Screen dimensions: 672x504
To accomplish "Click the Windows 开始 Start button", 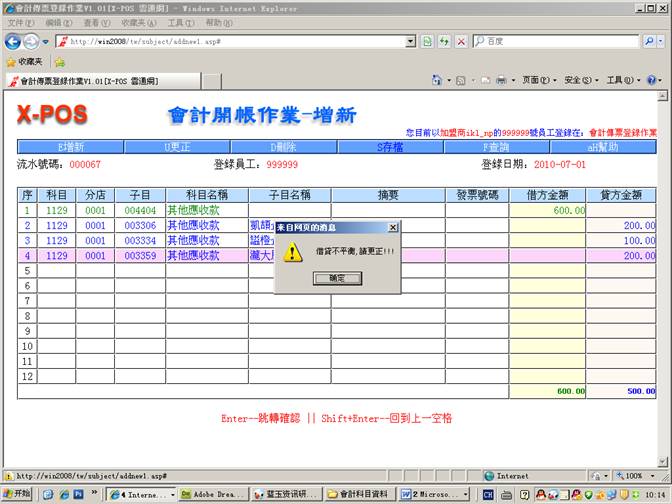I will click(17, 494).
